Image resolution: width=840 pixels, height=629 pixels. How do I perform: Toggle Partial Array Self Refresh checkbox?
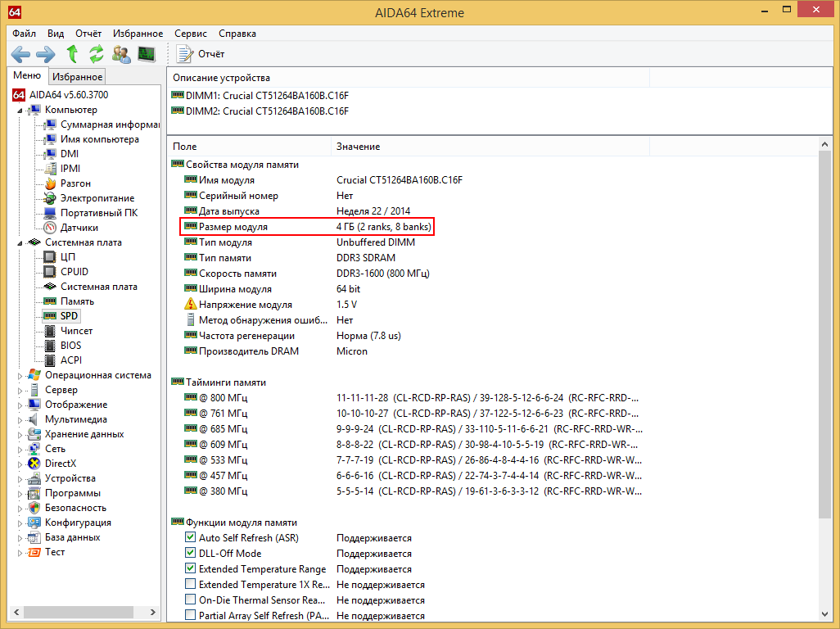click(x=190, y=614)
